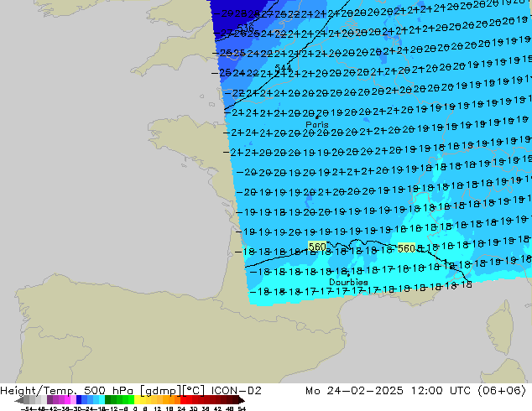Screen dimensions: 532x411
Task: Click the [°C] unit label
Action: click(x=193, y=391)
